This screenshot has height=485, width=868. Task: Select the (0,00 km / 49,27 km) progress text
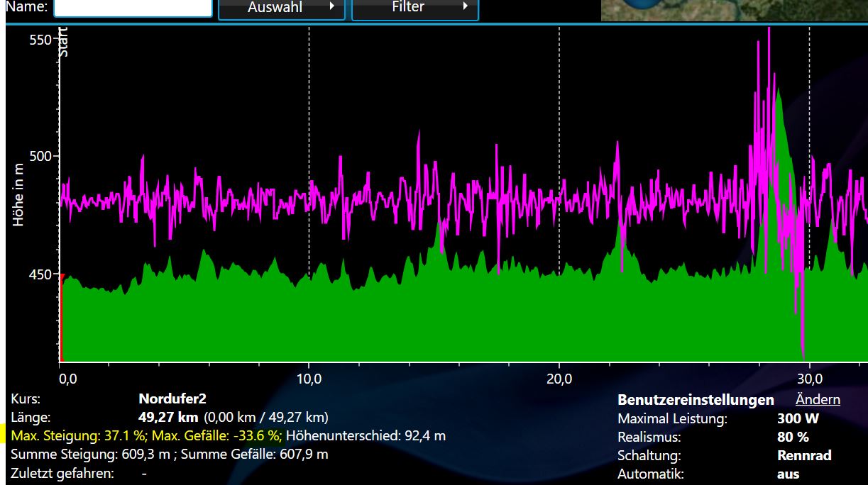tap(266, 418)
